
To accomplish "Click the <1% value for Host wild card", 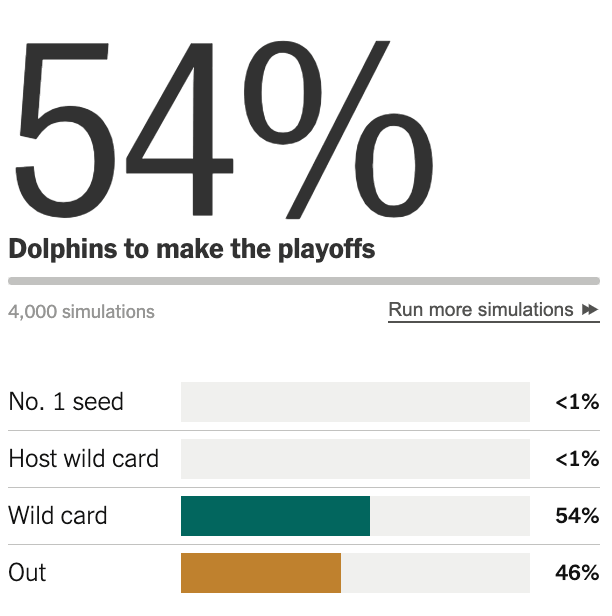I will point(577,460).
